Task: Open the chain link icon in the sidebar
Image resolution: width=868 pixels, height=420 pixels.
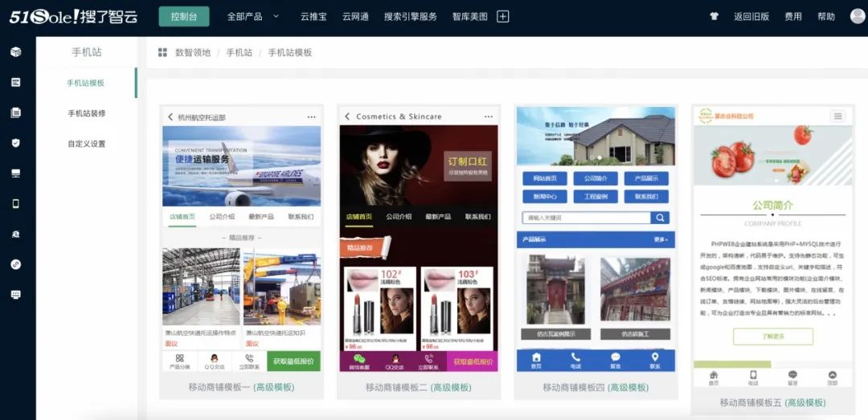Action: point(16,264)
